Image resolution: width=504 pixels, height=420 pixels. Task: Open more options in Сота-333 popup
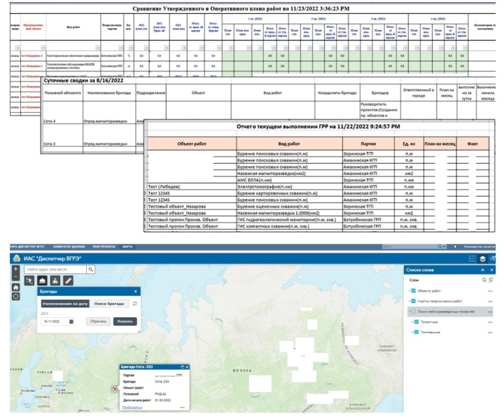click(182, 407)
